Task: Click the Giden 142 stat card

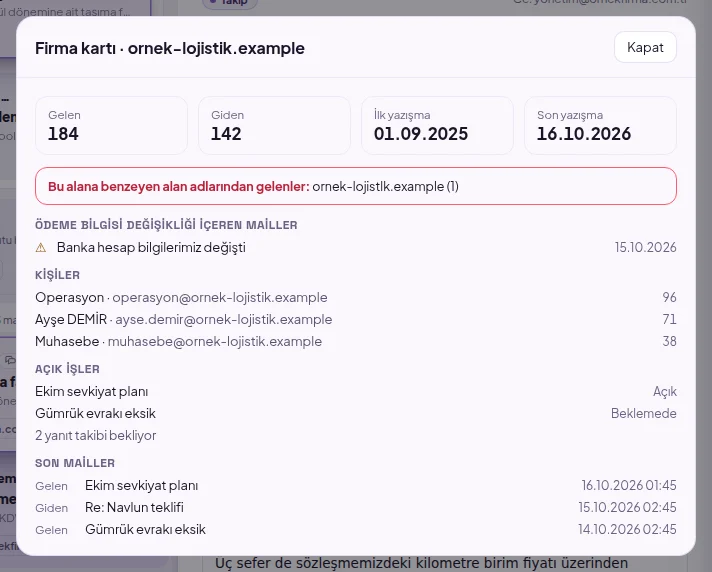Action: click(x=274, y=125)
